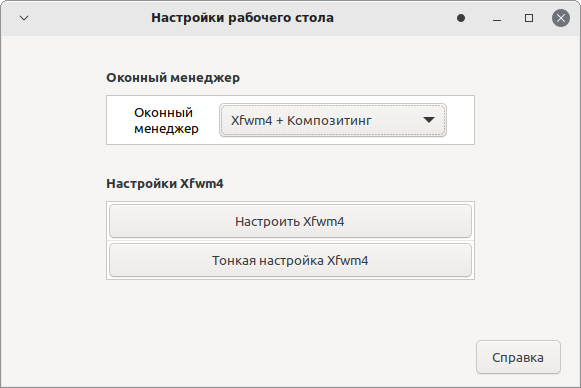The height and width of the screenshot is (388, 581).
Task: Click the round dot titlebar button
Action: [x=461, y=18]
